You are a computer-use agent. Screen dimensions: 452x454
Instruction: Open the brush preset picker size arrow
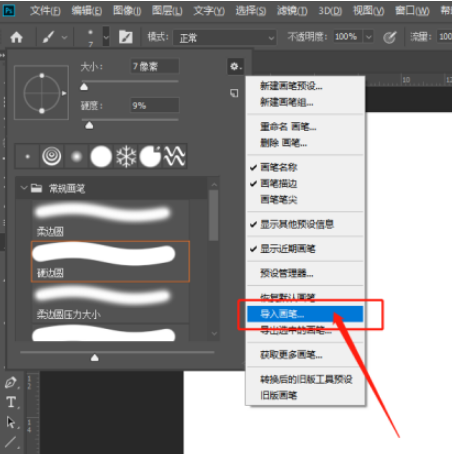pos(106,37)
